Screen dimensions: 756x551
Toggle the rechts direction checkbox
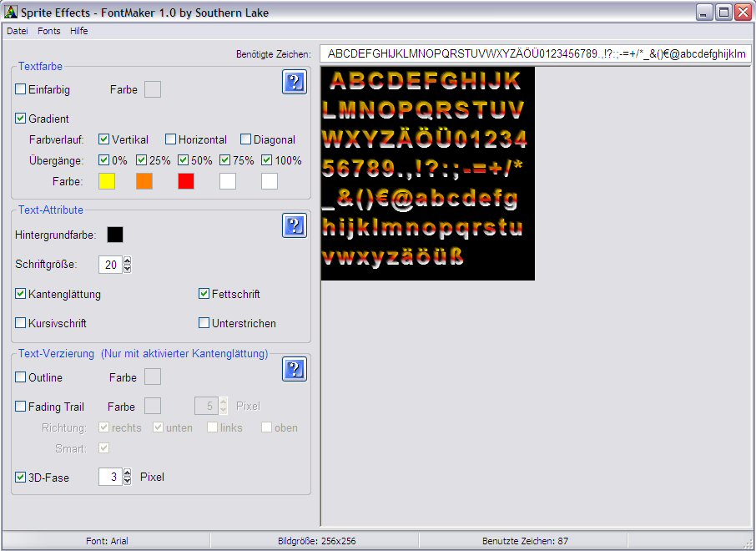(x=103, y=427)
